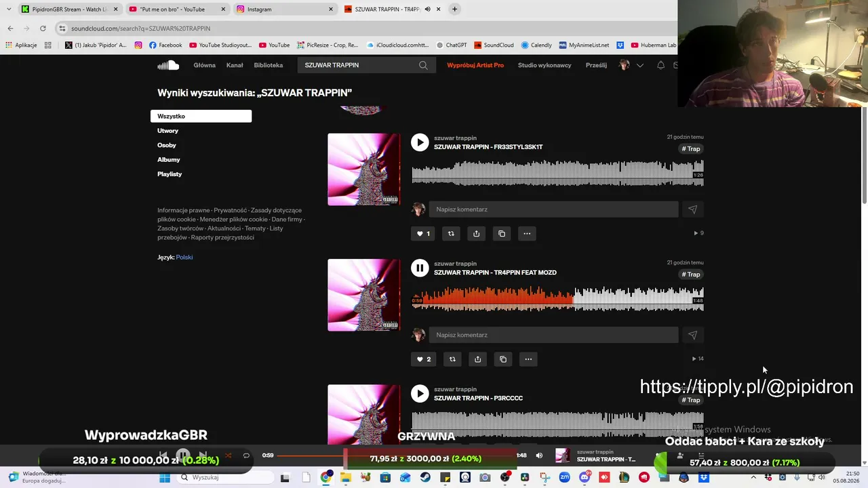Copy link of TR4PPIN FEAT MOZD track

coord(503,359)
